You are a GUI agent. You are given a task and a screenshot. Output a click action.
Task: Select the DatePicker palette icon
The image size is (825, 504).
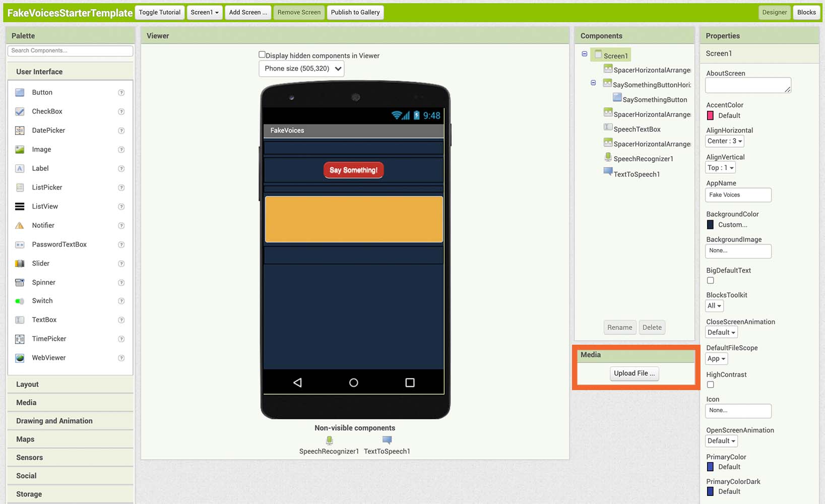[x=20, y=131]
